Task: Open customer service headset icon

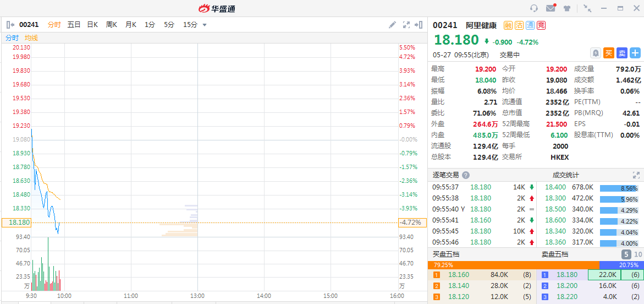Action: pyautogui.click(x=533, y=8)
